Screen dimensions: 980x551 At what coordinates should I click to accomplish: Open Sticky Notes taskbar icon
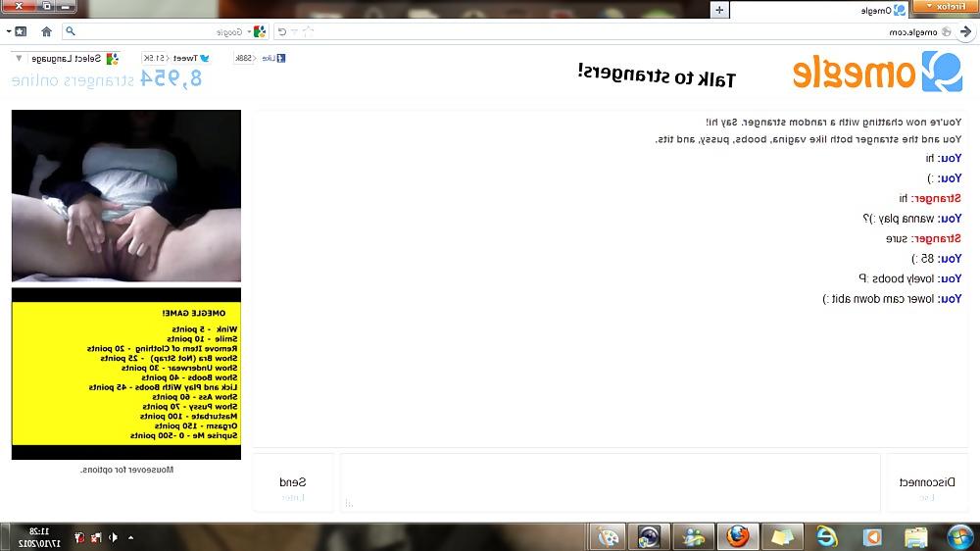[x=782, y=536]
